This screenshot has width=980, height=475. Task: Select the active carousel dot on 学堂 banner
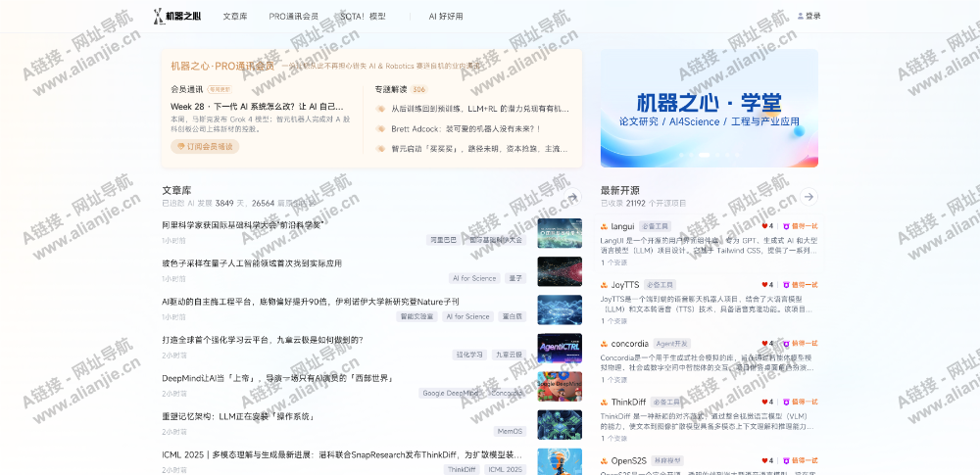click(704, 155)
